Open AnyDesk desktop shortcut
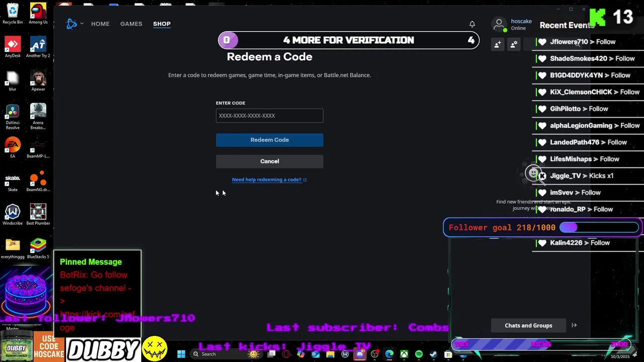 [x=13, y=47]
